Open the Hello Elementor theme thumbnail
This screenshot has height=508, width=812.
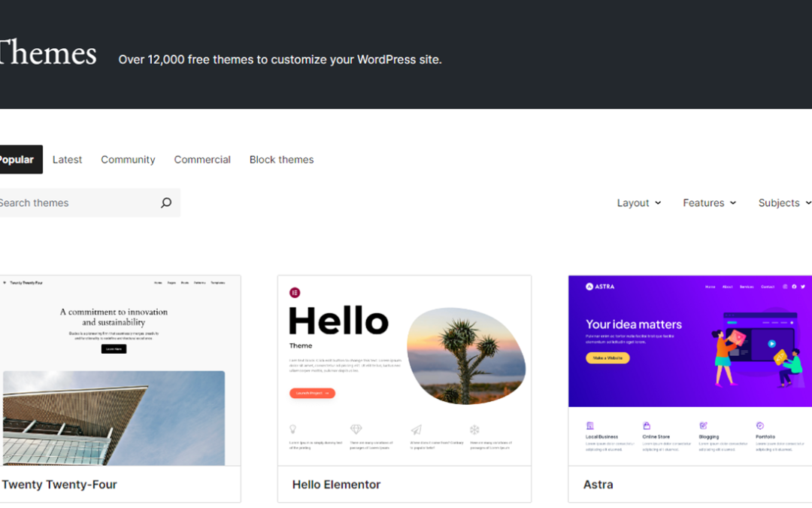[x=404, y=370]
